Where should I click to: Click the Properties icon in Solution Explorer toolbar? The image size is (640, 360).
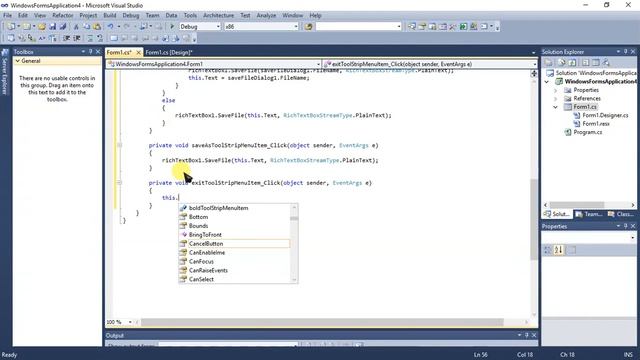548,62
